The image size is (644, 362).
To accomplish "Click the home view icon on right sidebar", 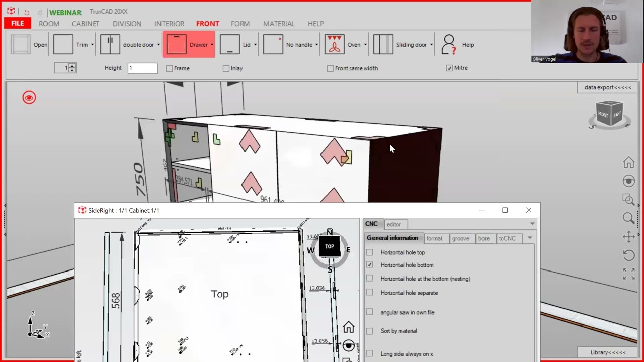I will (629, 162).
